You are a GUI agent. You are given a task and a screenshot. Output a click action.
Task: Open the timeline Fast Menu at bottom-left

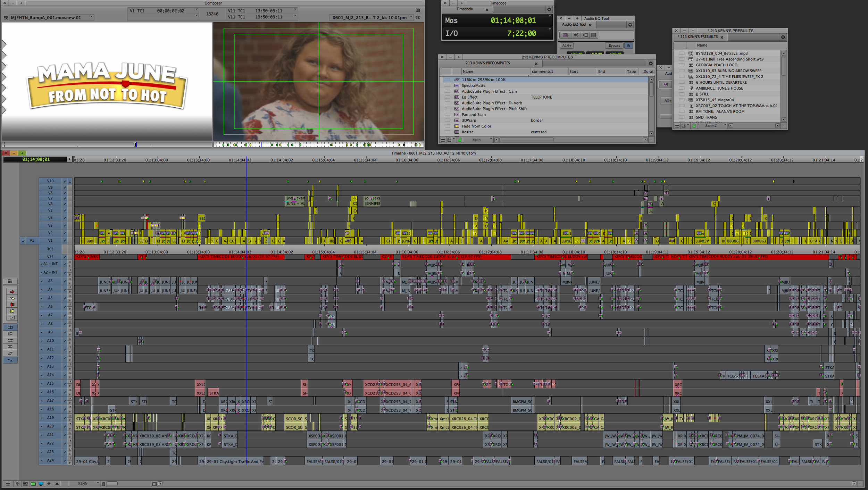[x=8, y=483]
